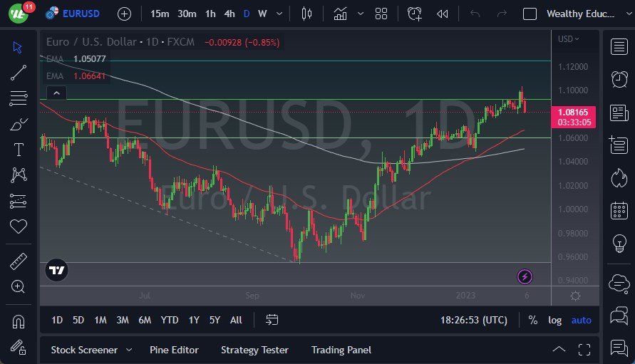635x364 pixels.
Task: Click the zoom in magnifier tool
Action: (19, 286)
